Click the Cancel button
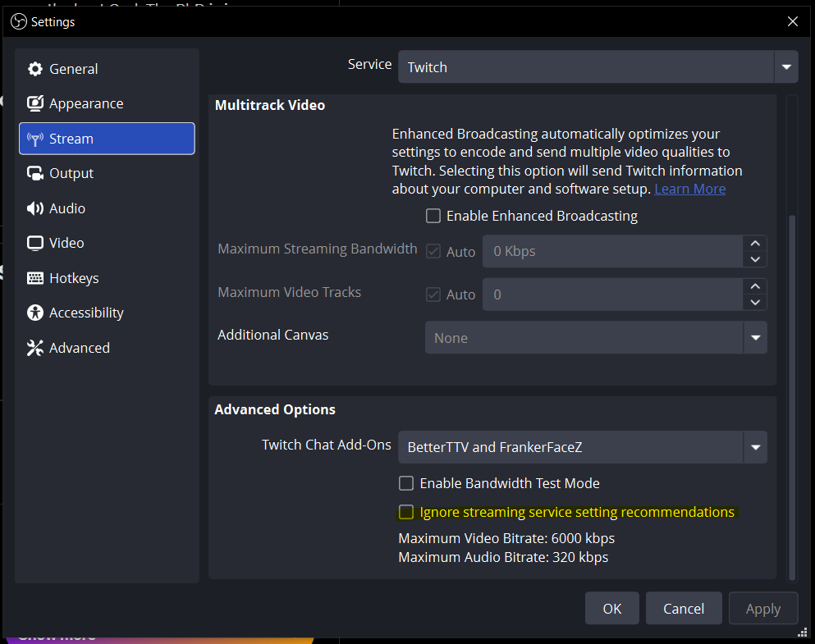This screenshot has height=644, width=815. 684,608
